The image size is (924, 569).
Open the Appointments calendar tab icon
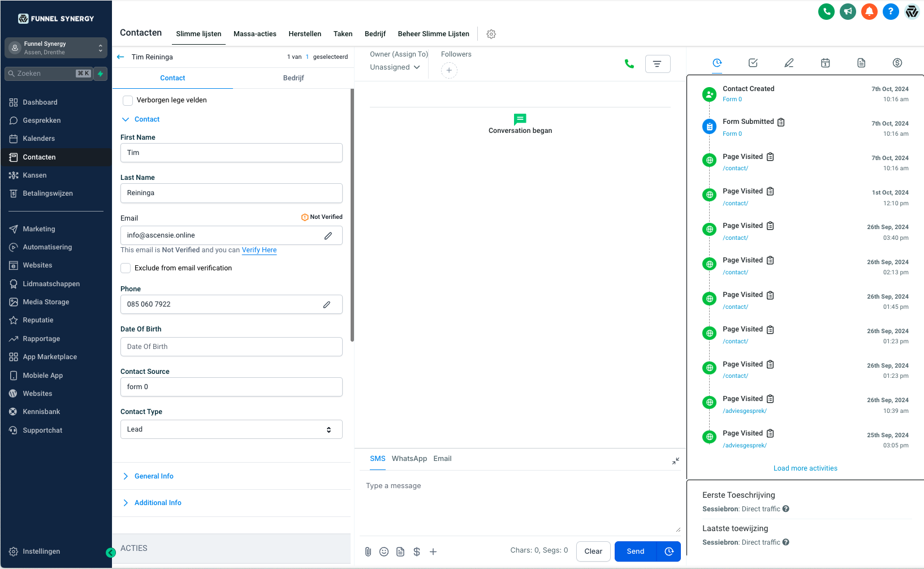825,63
